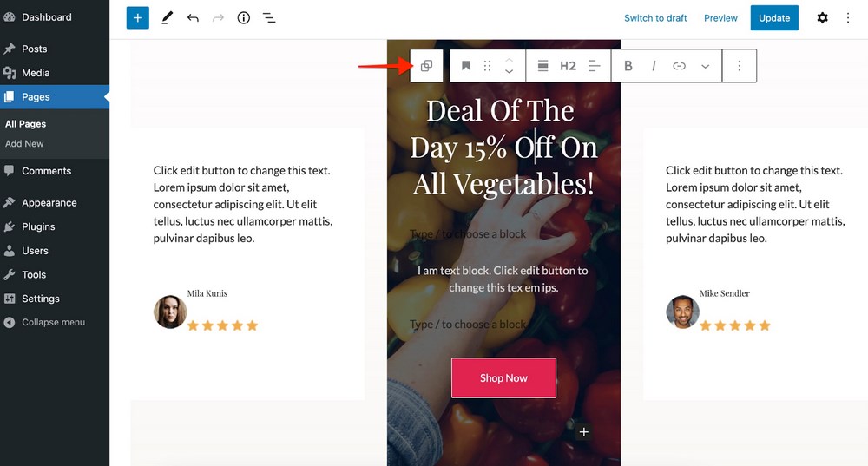Click the heading block type bookmark icon
This screenshot has height=466, width=868.
465,66
